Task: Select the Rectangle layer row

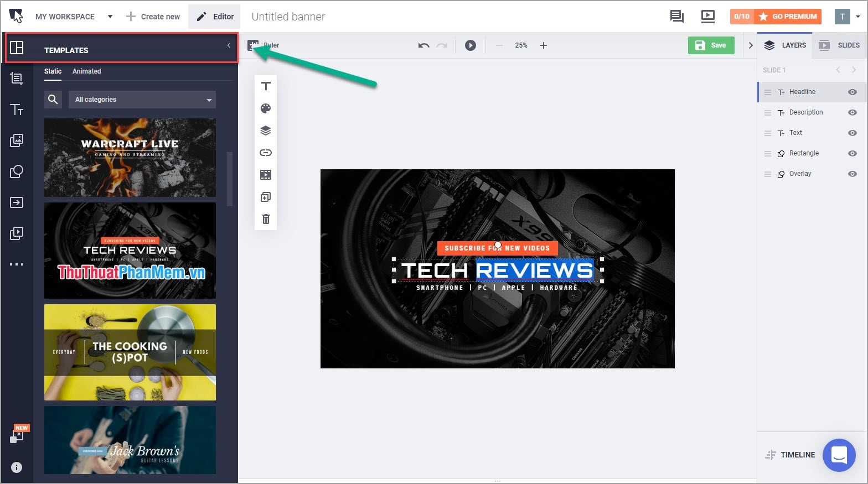Action: coord(812,153)
